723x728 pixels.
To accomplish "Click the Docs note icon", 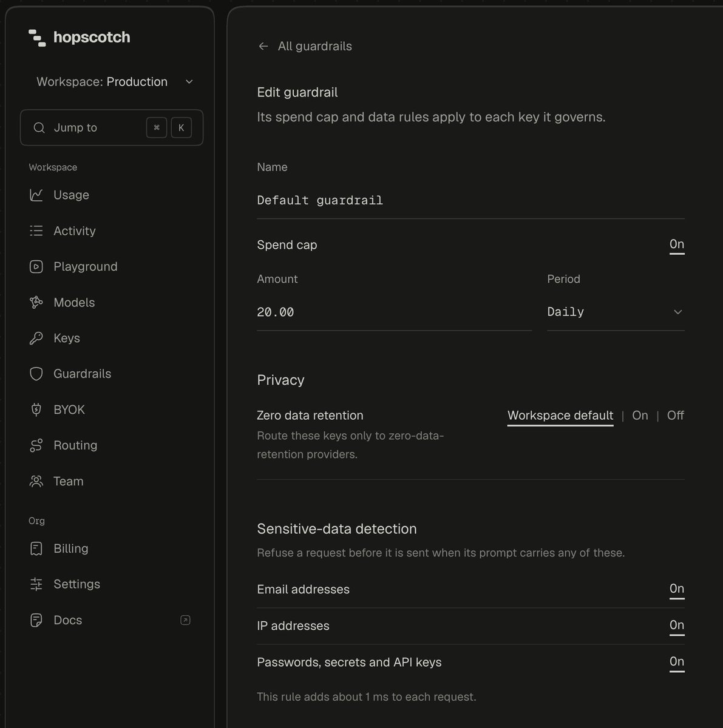I will [36, 620].
